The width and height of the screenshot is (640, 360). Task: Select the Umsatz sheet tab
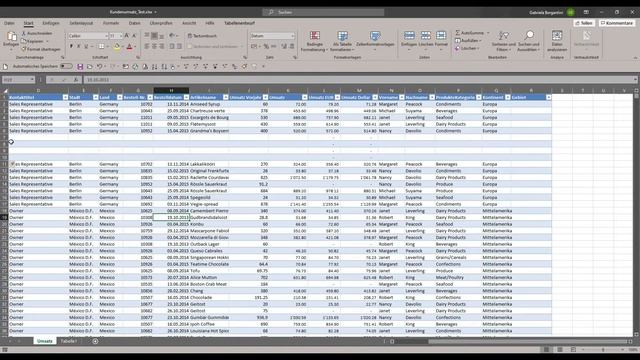(x=44, y=341)
